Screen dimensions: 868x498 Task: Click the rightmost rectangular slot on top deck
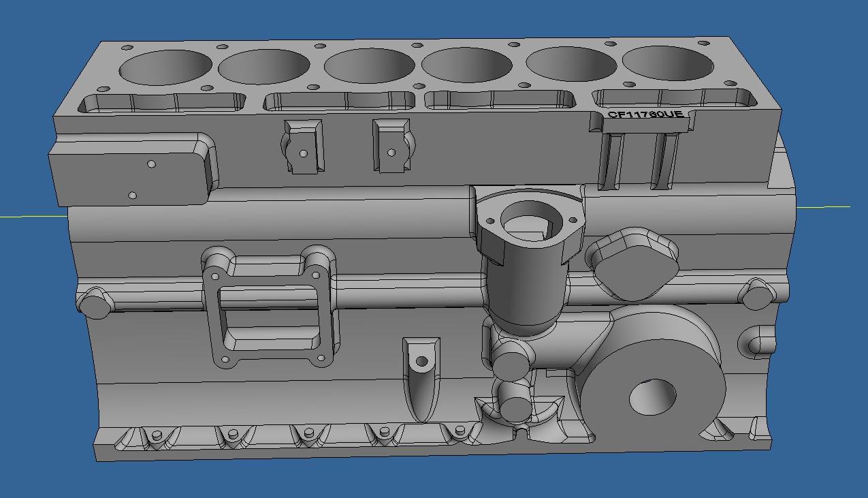tap(674, 98)
